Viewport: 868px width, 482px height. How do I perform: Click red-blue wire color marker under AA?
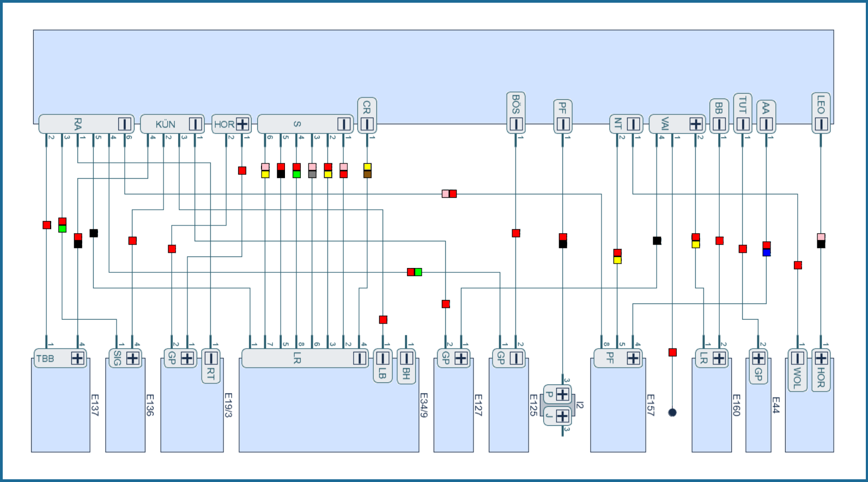[766, 249]
